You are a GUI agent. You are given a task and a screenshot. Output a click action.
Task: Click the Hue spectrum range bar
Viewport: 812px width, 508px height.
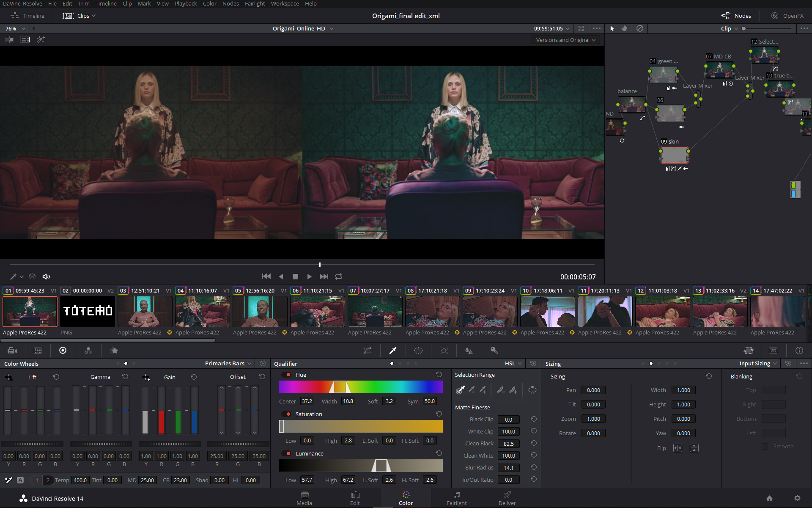tap(361, 387)
